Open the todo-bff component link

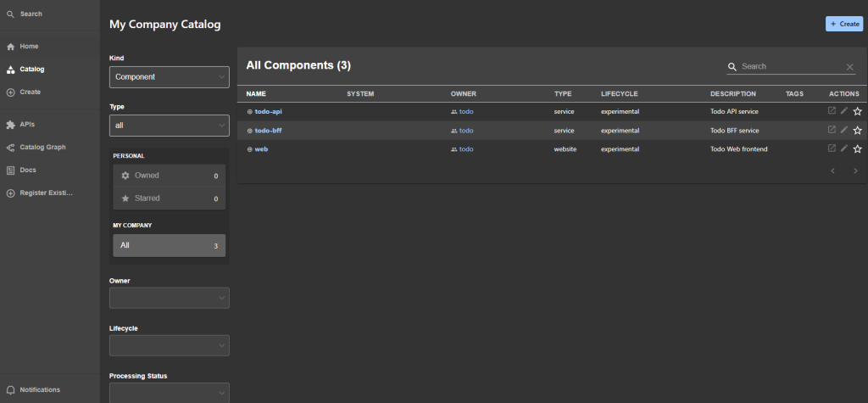pyautogui.click(x=269, y=131)
